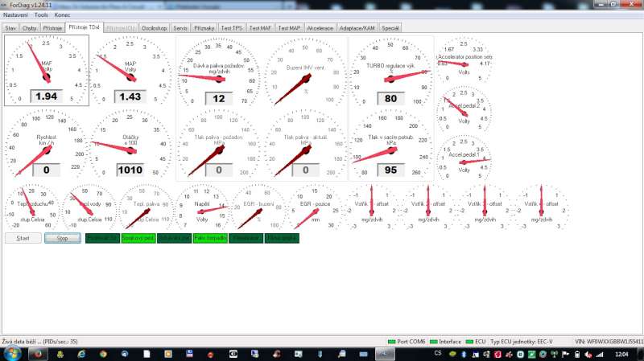
Task: Switch to the Osciloskop tab
Action: tap(153, 28)
